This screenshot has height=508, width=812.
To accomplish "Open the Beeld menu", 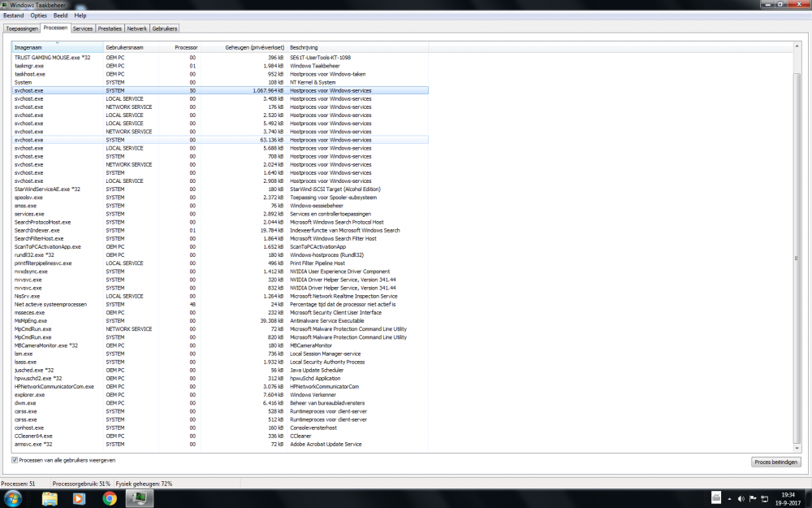I will (61, 15).
